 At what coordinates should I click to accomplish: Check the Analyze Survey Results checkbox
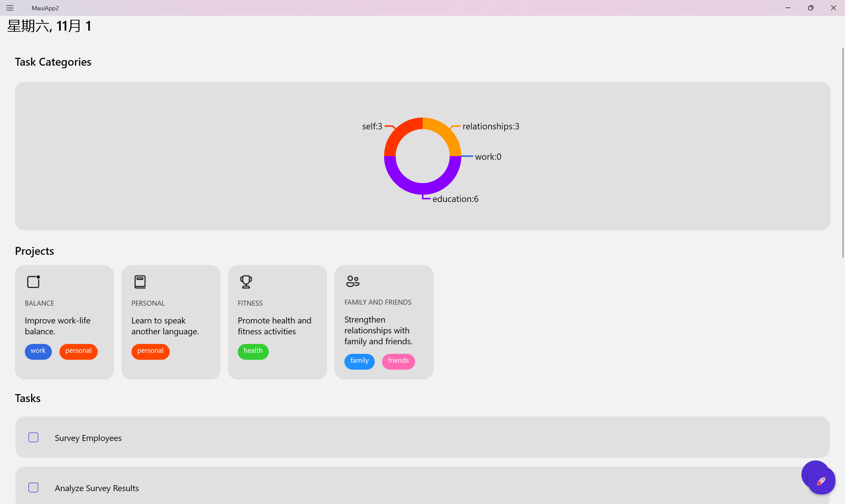(33, 487)
